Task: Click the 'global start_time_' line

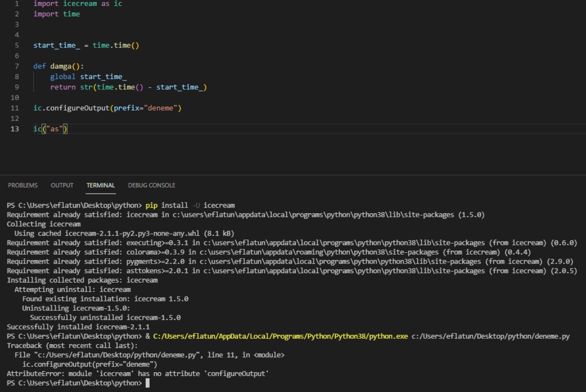Action: tap(88, 77)
